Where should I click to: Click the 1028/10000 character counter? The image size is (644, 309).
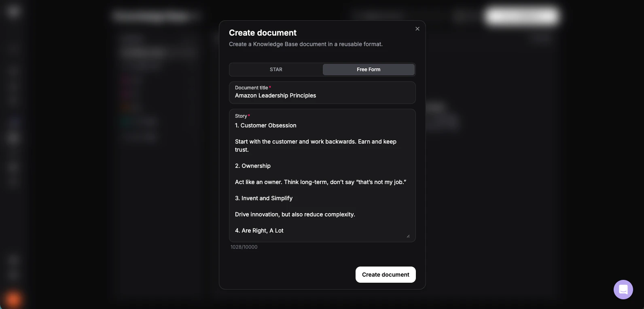(x=244, y=247)
